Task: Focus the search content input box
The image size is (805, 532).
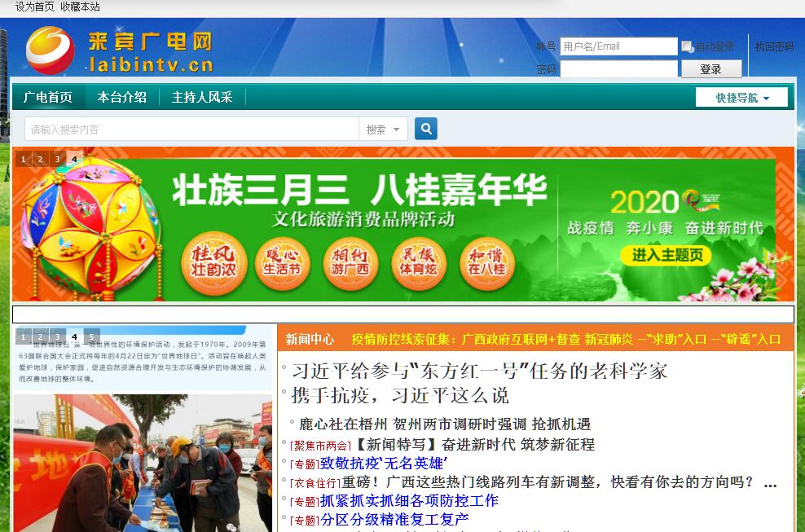Action: click(191, 130)
